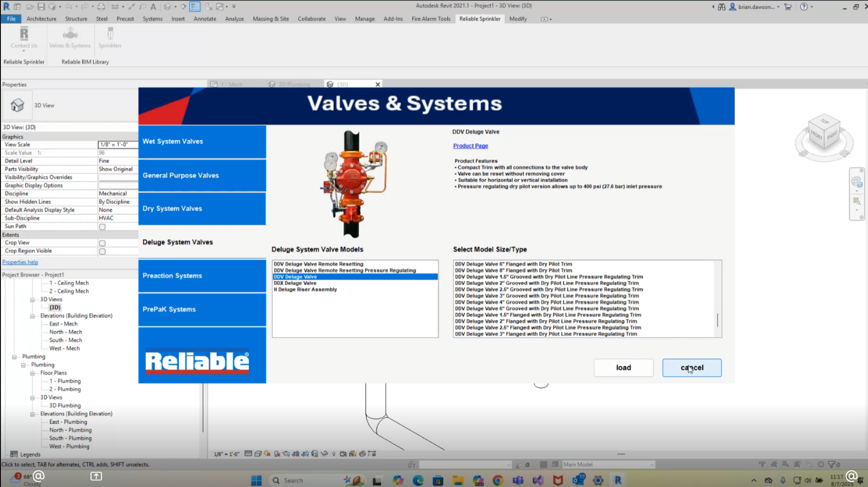This screenshot has height=487, width=868.
Task: Select Dry System Valves category
Action: pyautogui.click(x=202, y=209)
